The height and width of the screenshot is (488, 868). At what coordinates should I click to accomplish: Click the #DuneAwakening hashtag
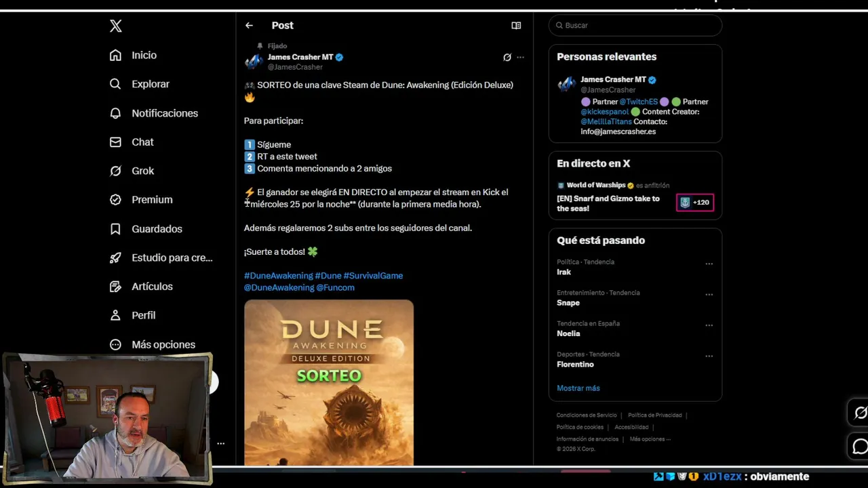tap(278, 275)
